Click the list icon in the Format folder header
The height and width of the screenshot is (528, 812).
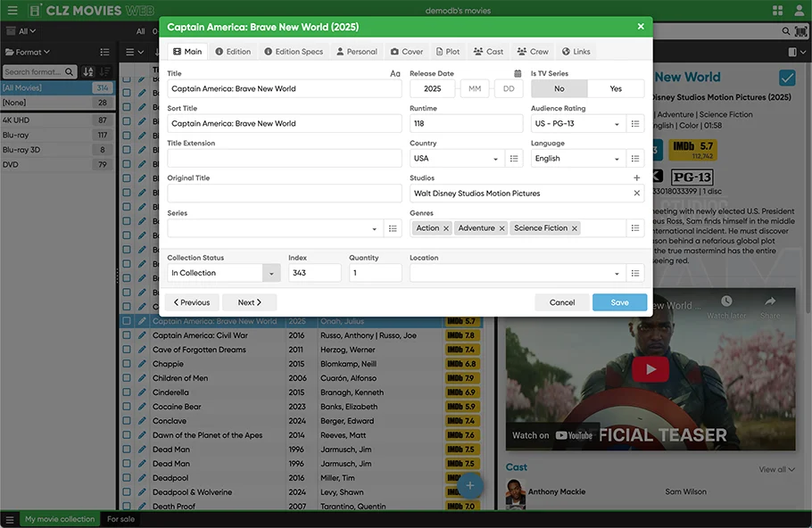point(104,53)
